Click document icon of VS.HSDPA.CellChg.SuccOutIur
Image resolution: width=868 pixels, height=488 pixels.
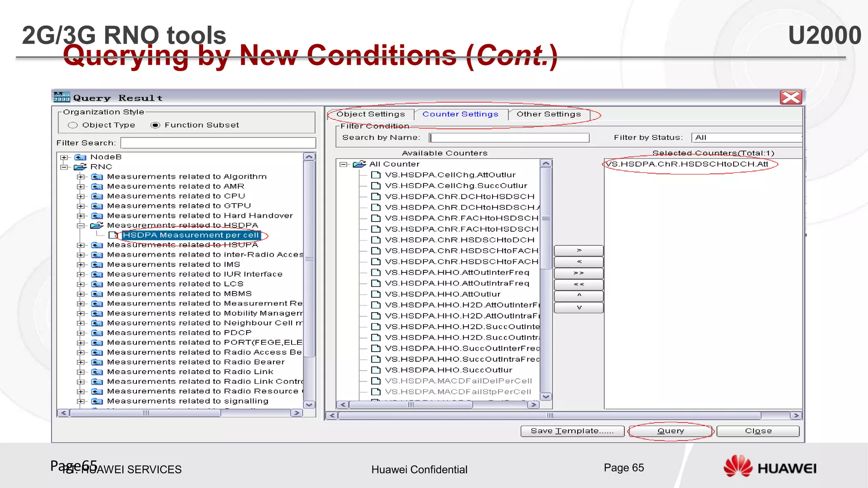click(x=376, y=186)
